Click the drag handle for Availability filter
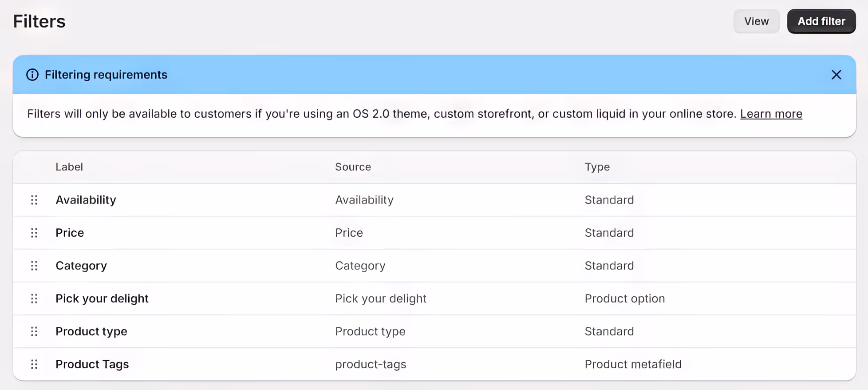 34,200
